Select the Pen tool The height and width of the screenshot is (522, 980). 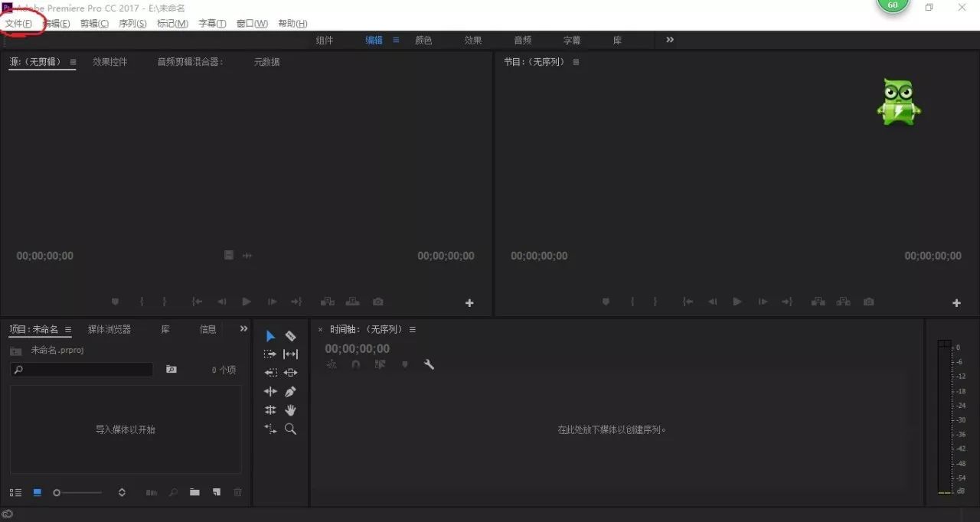(x=290, y=392)
